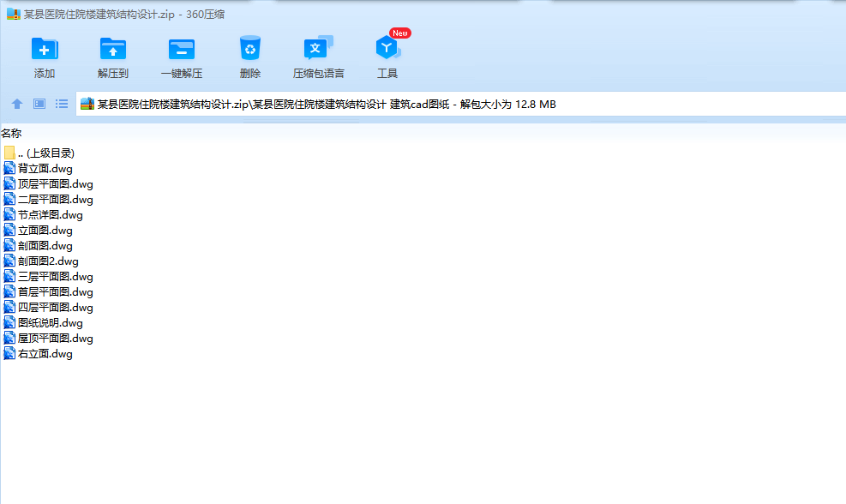Screen dimensions: 846x504
Task: Open the 工具 (Tools) icon with New badge
Action: 389,47
